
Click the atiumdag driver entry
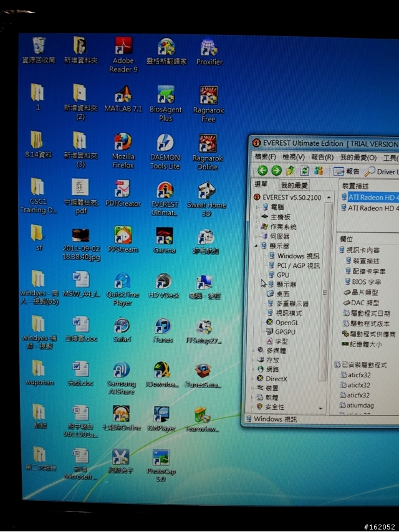[x=357, y=405]
